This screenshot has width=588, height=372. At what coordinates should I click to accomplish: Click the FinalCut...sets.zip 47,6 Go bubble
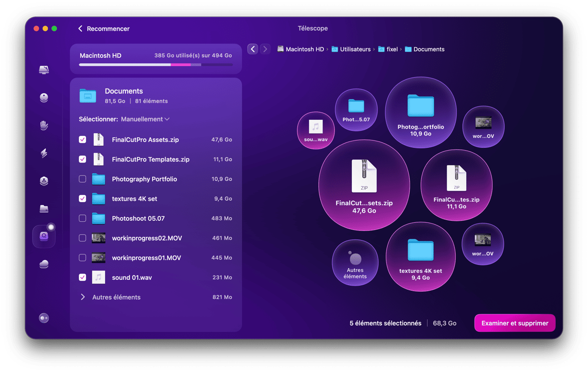[x=364, y=185]
